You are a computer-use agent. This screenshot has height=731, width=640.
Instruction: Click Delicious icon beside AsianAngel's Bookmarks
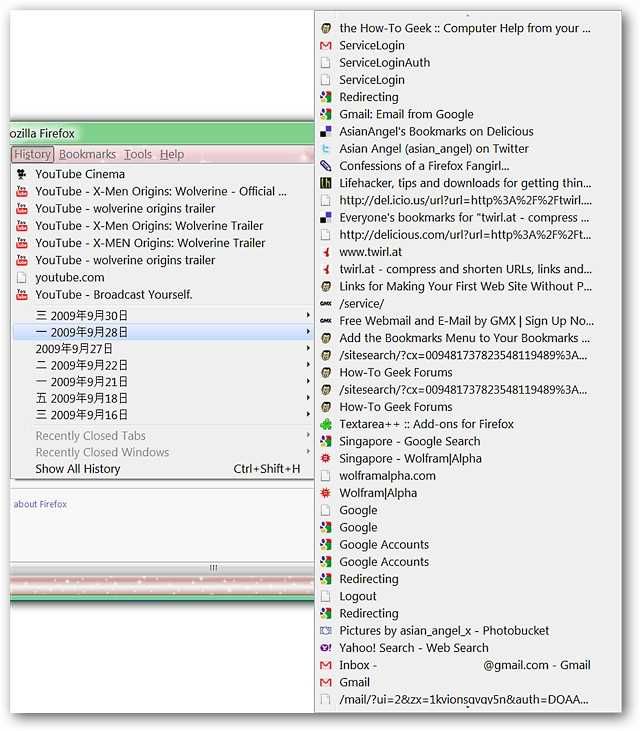click(x=326, y=131)
